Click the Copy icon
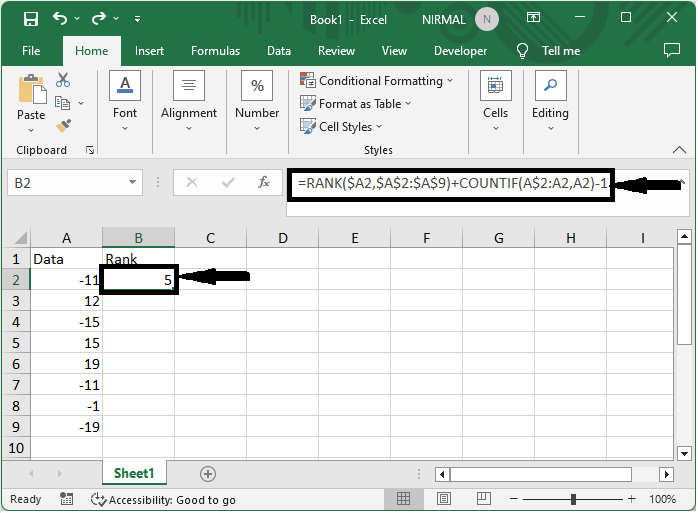Image resolution: width=698 pixels, height=513 pixels. point(62,103)
